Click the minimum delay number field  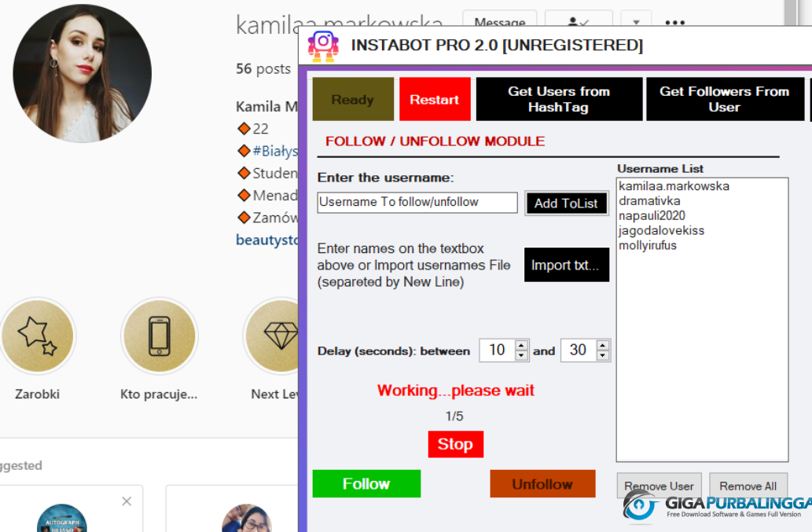click(x=497, y=350)
